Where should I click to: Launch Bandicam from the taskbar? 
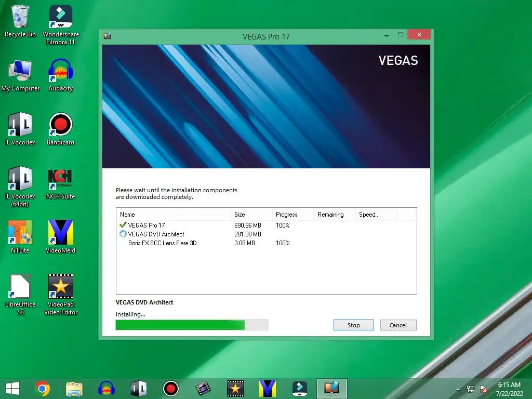pyautogui.click(x=170, y=389)
